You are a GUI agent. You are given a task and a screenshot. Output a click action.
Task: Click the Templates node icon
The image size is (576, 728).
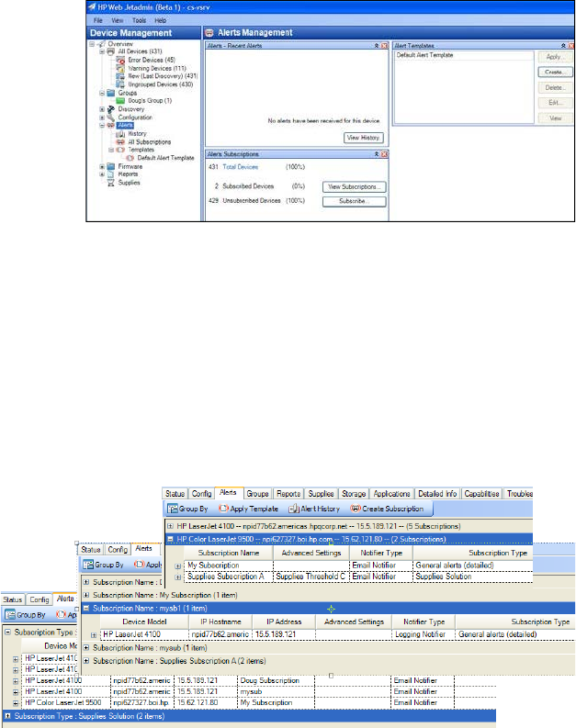[x=120, y=150]
